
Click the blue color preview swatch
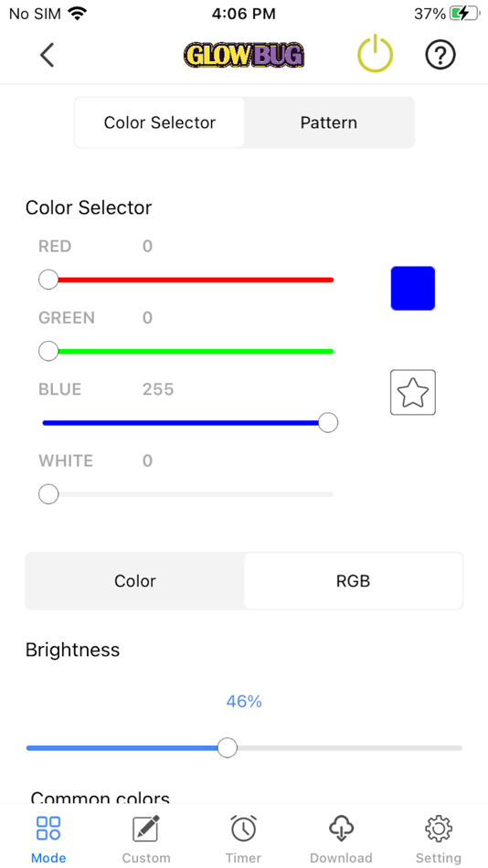413,288
